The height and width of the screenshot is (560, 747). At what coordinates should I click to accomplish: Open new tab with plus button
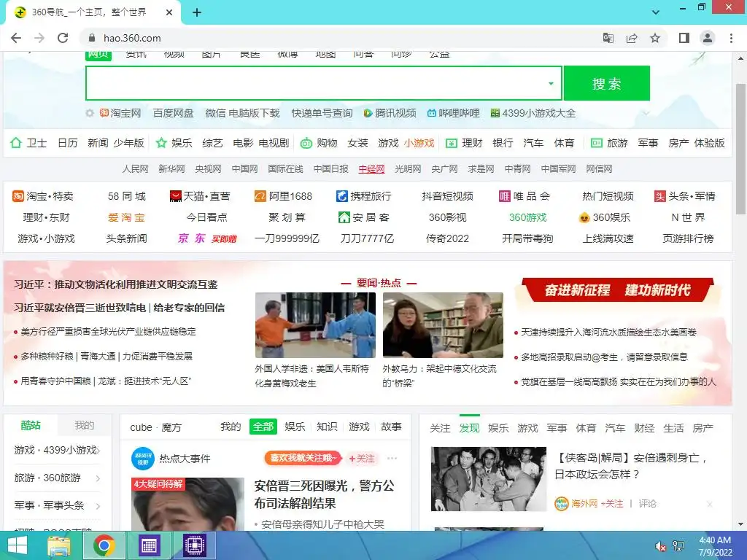click(x=197, y=12)
